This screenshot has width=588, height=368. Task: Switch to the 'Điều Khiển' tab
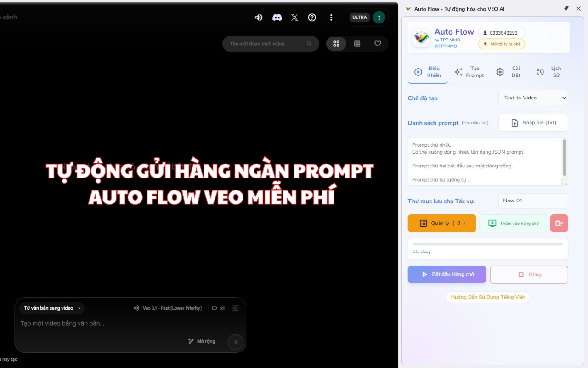(x=428, y=72)
